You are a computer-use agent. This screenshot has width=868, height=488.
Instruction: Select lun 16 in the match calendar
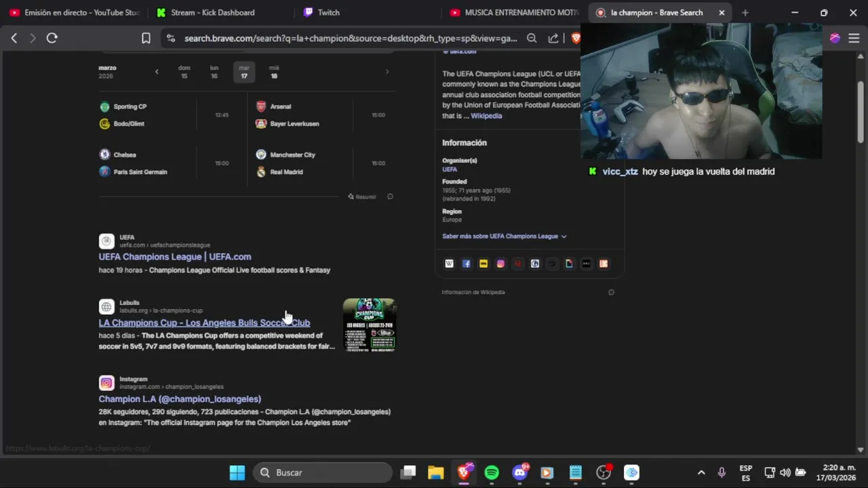214,72
